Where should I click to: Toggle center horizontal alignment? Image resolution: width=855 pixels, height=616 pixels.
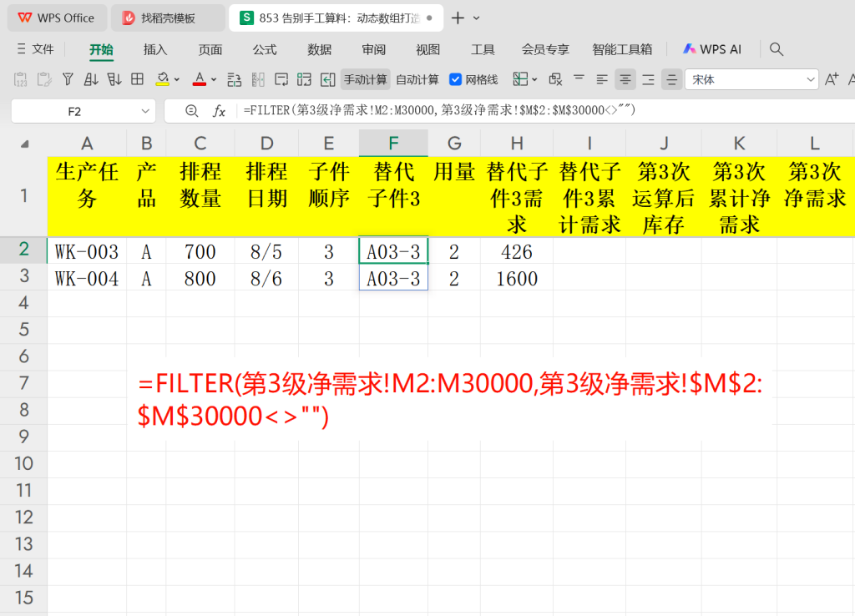[625, 79]
